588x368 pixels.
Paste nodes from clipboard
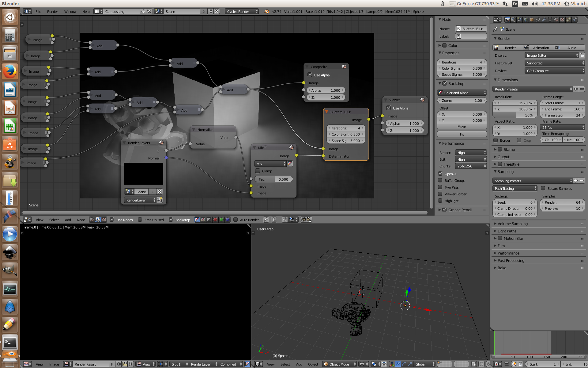click(x=309, y=220)
